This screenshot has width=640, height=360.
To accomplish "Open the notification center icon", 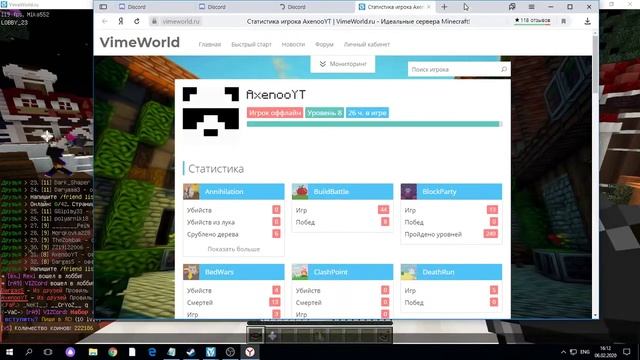I will pos(627,352).
